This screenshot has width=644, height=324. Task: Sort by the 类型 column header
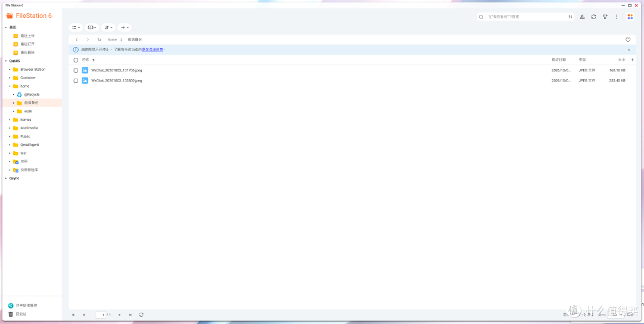pyautogui.click(x=583, y=60)
